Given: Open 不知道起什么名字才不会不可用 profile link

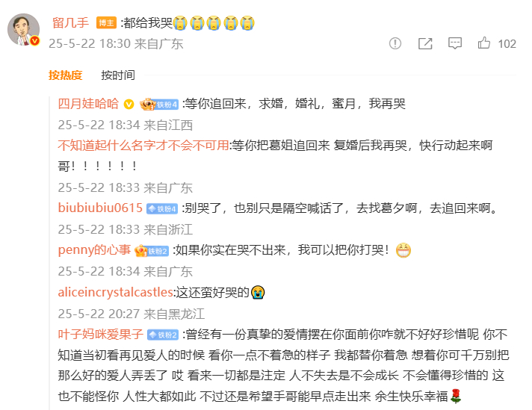Looking at the screenshot, I should [143, 146].
